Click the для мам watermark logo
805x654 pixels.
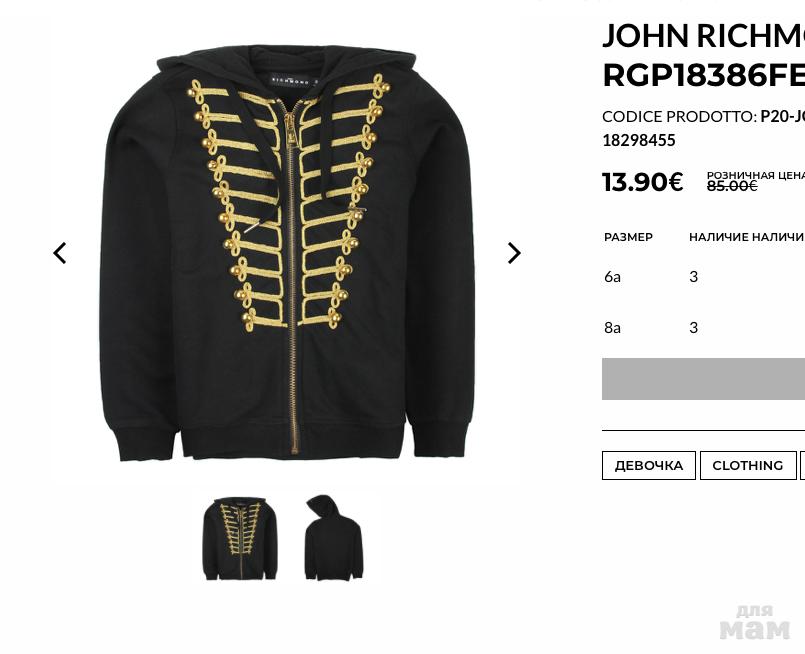(x=755, y=622)
